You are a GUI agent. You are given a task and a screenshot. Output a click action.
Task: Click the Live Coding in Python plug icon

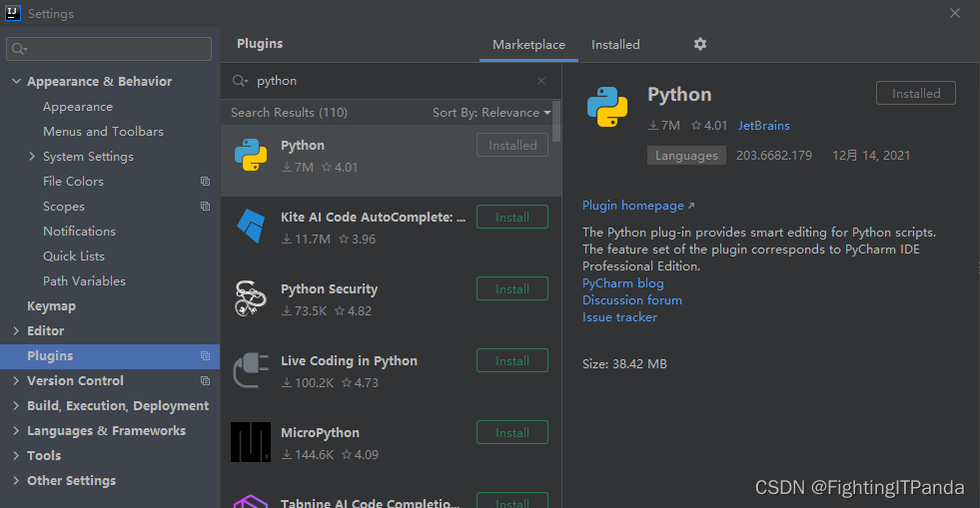[251, 369]
